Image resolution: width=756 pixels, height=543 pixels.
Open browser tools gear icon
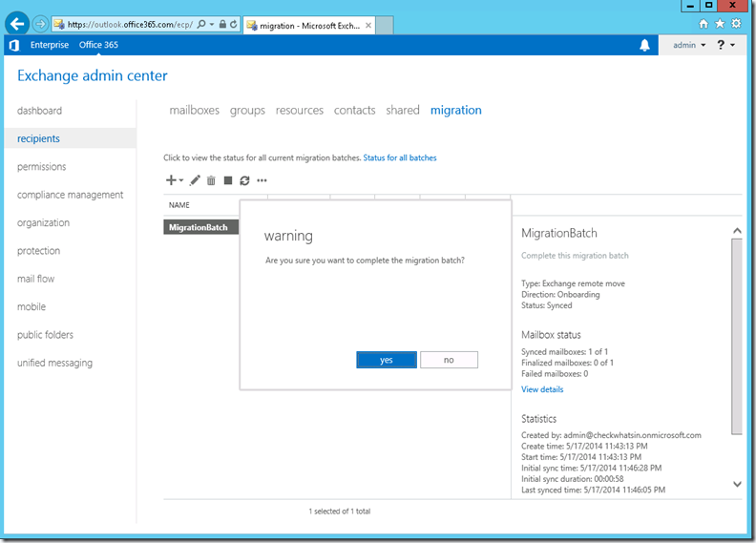[x=736, y=23]
